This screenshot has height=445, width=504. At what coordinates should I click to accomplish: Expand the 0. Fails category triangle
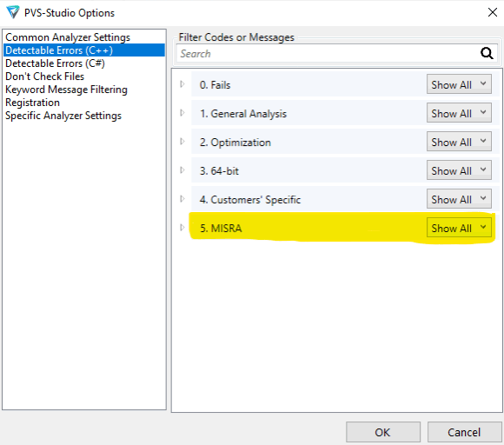pyautogui.click(x=182, y=84)
